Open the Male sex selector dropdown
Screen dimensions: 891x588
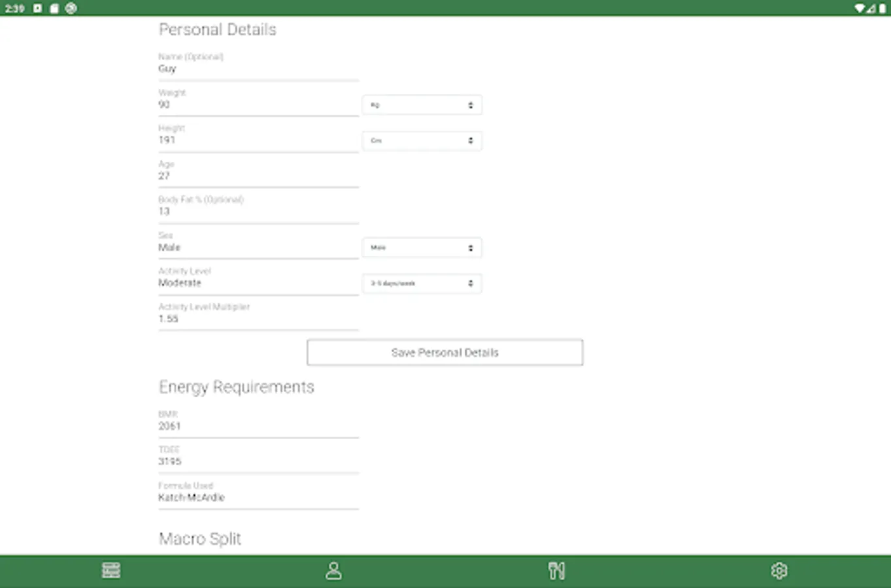(x=422, y=248)
